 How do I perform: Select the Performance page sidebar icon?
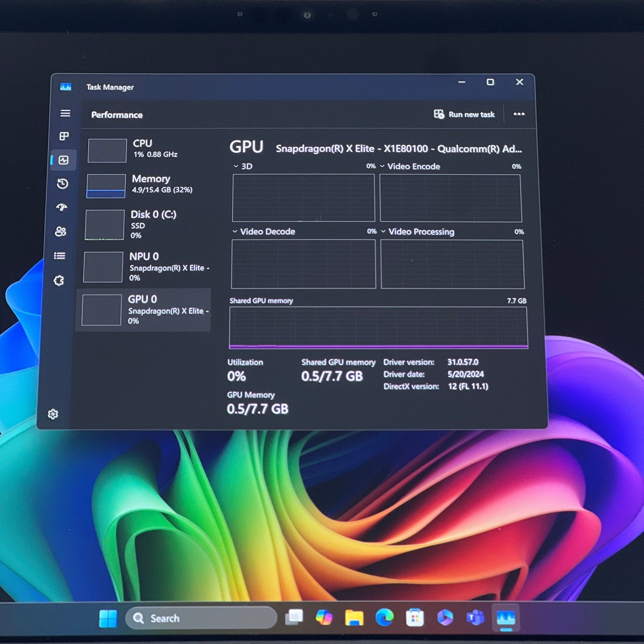(x=63, y=160)
